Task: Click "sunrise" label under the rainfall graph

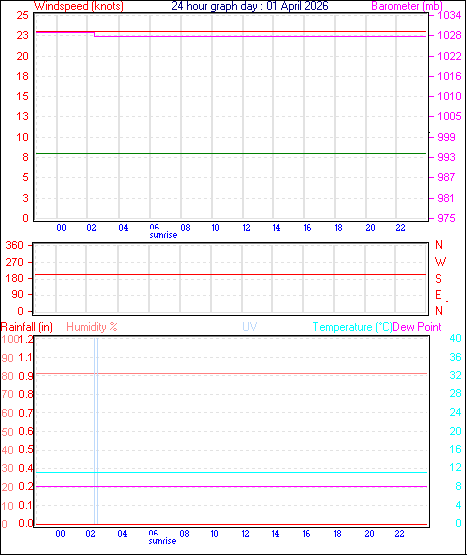Action: [x=162, y=541]
